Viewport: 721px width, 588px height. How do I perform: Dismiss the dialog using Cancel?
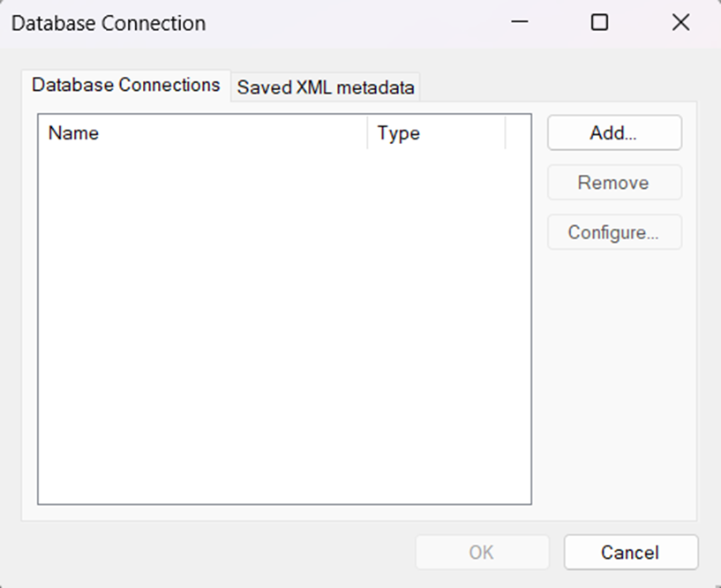tap(630, 553)
